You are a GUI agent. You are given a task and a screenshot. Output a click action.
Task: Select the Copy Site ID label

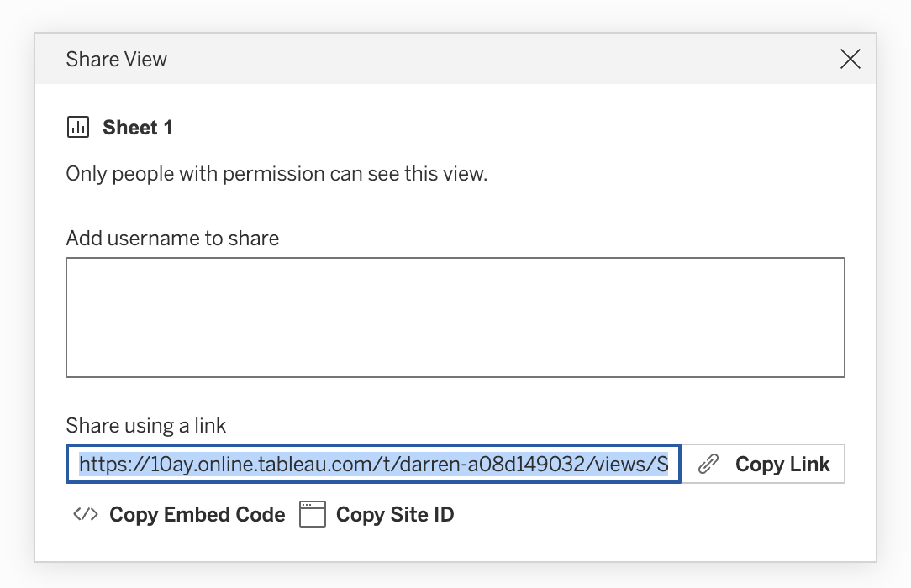(x=395, y=514)
